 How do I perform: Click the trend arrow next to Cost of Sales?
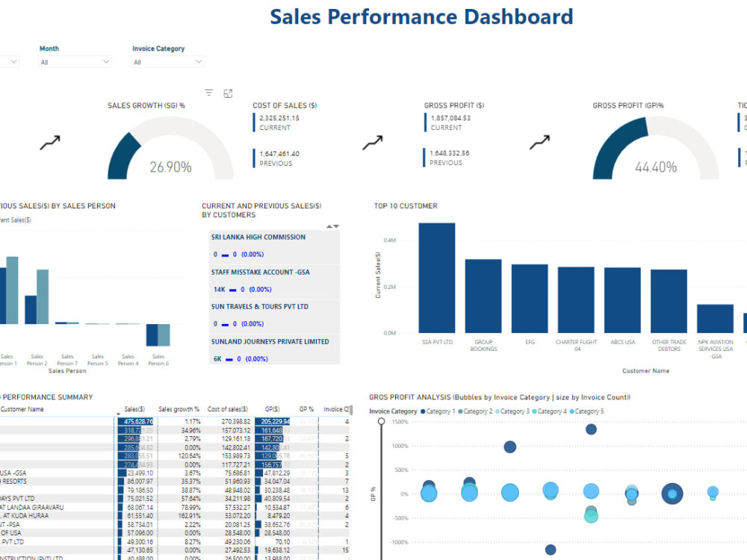pyautogui.click(x=372, y=142)
